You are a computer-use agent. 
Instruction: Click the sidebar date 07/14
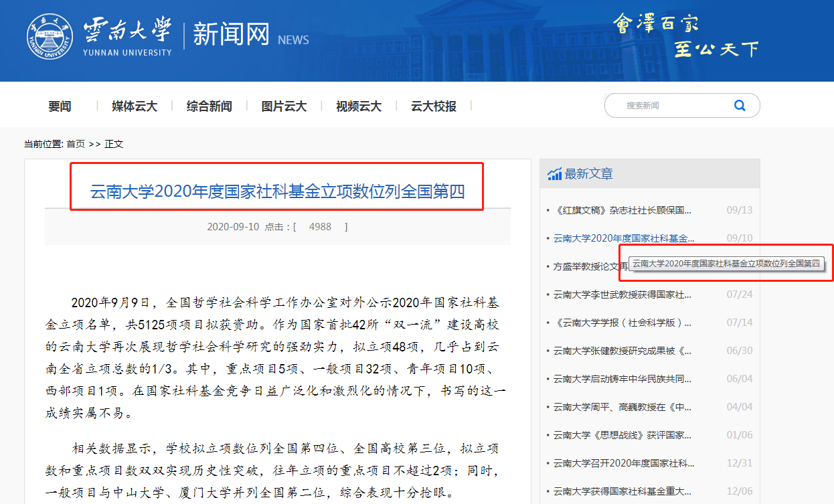(x=740, y=323)
